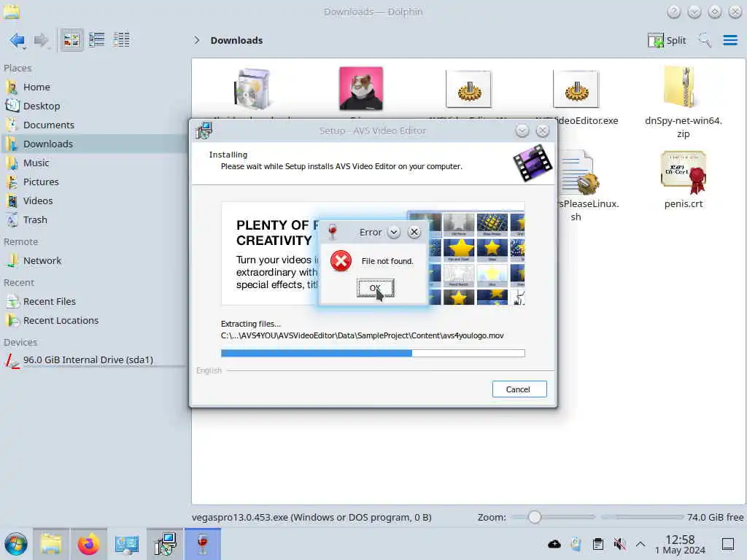Select the penis.crt certificate file
The height and width of the screenshot is (560, 747).
(x=683, y=172)
